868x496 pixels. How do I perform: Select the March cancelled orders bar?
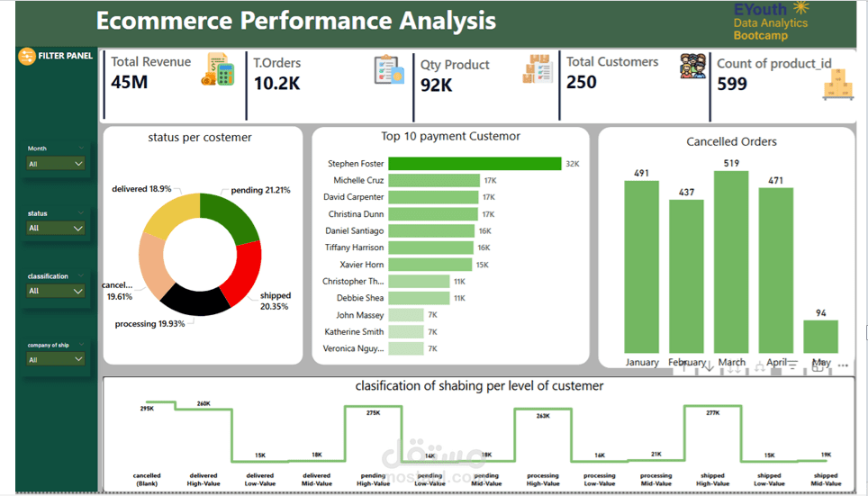click(x=731, y=262)
